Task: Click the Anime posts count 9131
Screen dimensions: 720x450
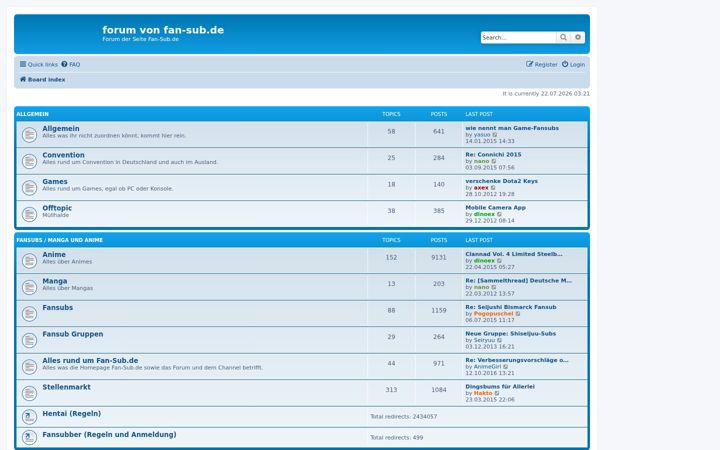Action: pyautogui.click(x=439, y=258)
